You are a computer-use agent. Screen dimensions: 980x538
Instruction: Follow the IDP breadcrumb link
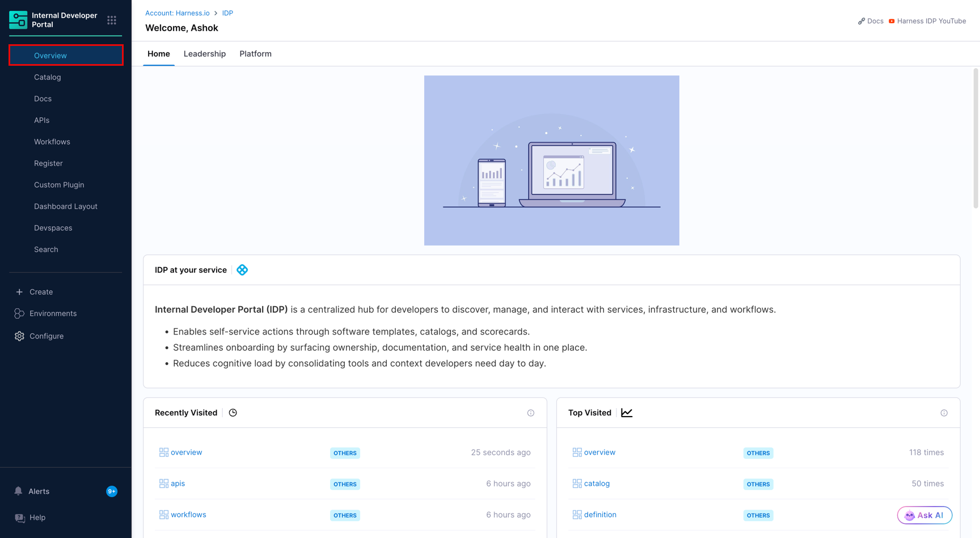tap(227, 13)
